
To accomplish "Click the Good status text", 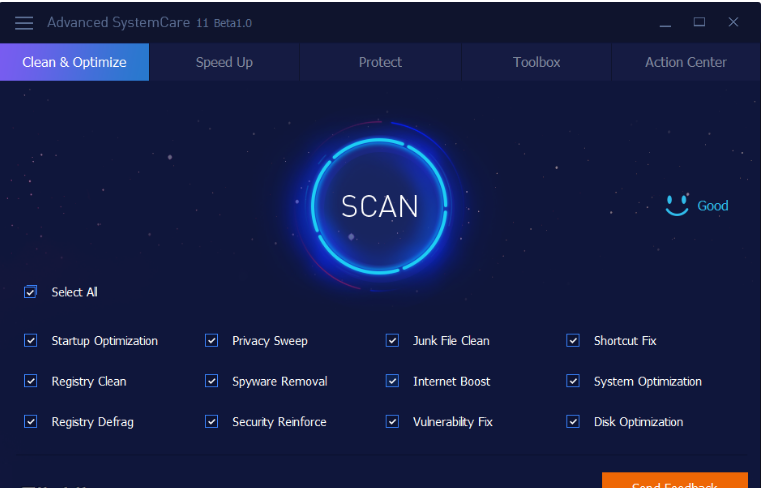I will click(x=712, y=206).
